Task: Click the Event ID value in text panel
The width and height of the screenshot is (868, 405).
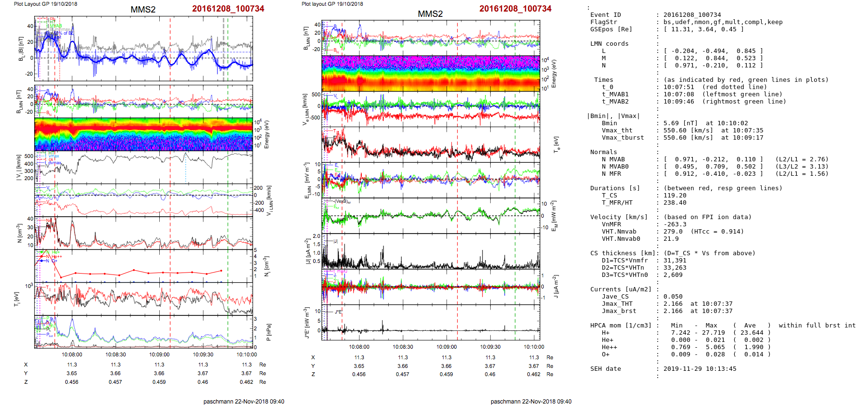Action: point(692,15)
